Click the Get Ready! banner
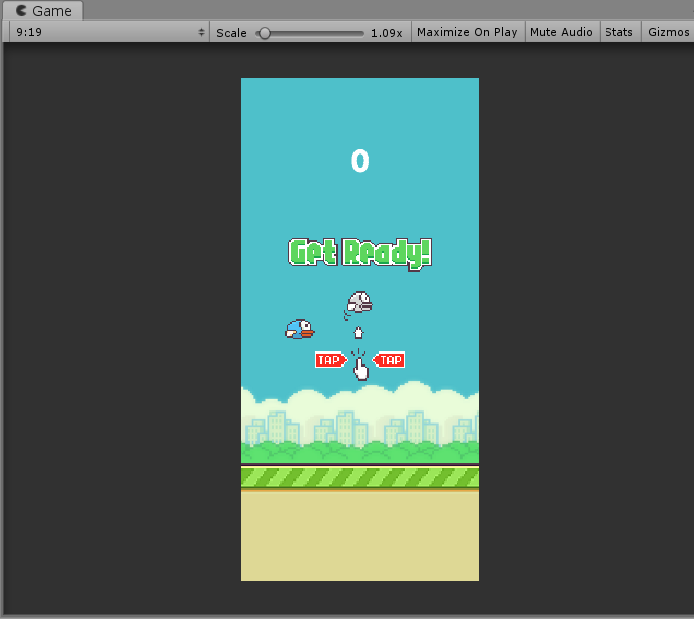Image resolution: width=694 pixels, height=619 pixels. [x=360, y=254]
